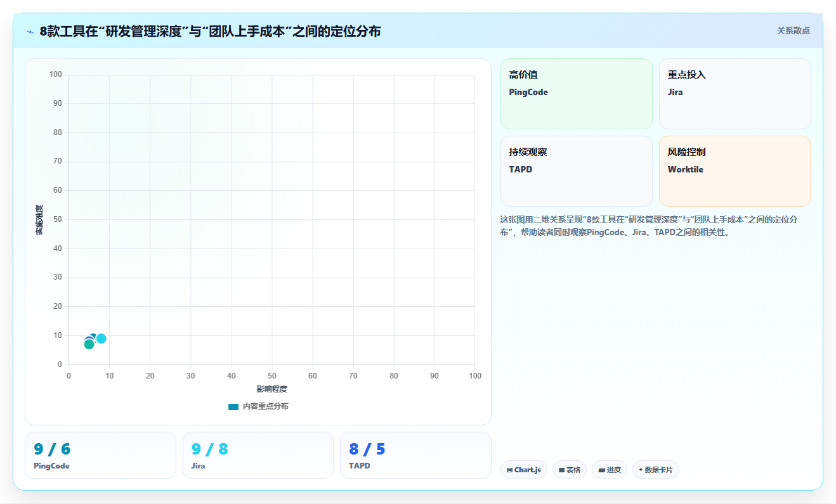Viewport: 836px width, 504px height.
Task: Click the 数据卡片 tag
Action: point(656,470)
